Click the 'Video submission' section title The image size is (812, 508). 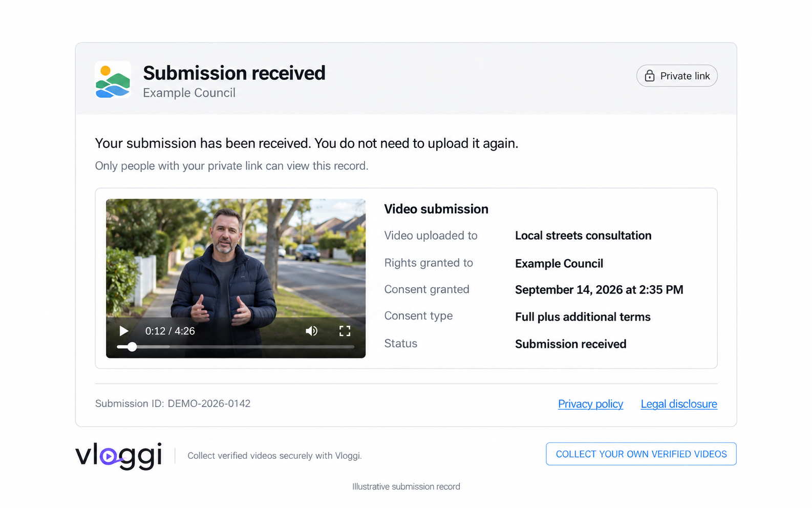(436, 209)
